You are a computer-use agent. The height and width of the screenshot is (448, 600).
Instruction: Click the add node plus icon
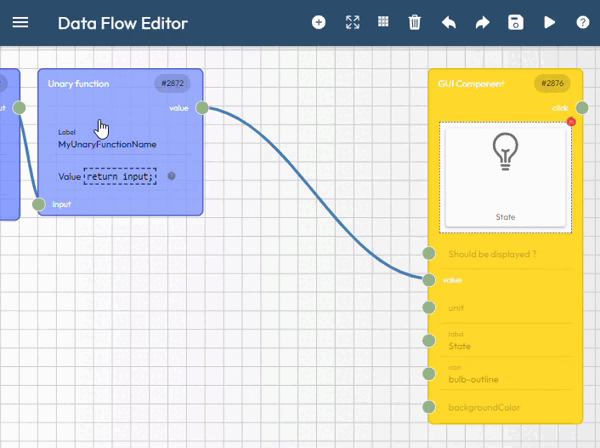pos(319,22)
